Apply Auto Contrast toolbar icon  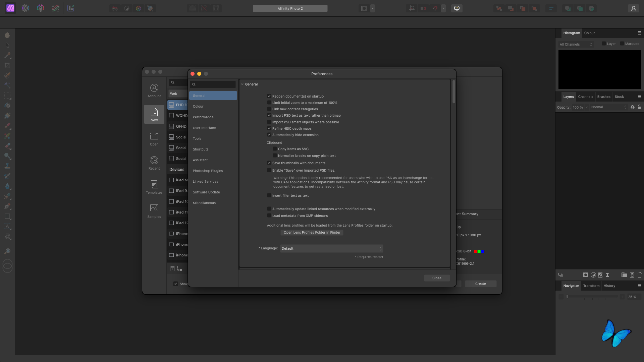[x=127, y=8]
